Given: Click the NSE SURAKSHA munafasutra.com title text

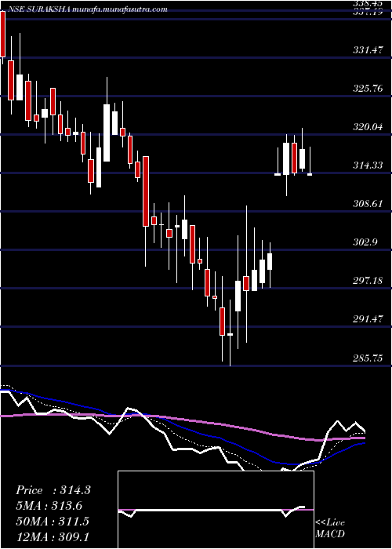Looking at the screenshot, I should [x=84, y=9].
